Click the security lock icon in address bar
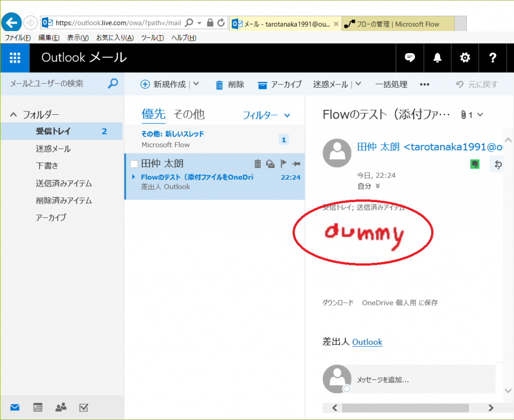 (210, 23)
